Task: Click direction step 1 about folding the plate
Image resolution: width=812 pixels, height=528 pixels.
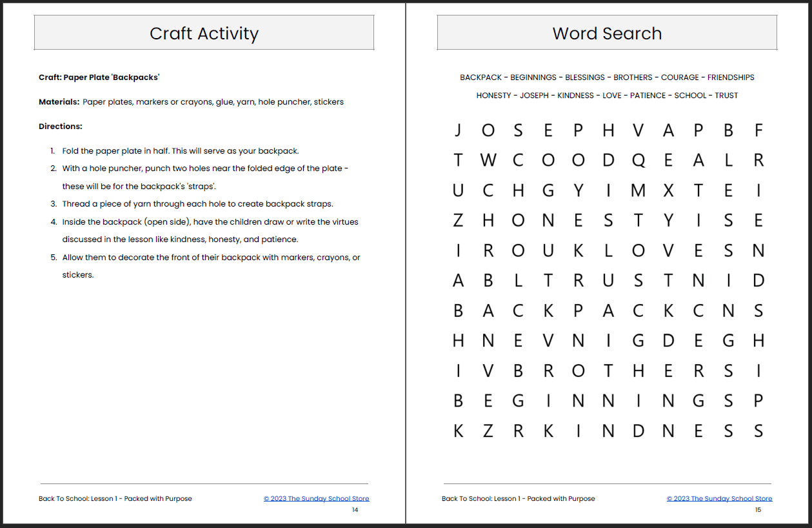Action: pyautogui.click(x=180, y=151)
